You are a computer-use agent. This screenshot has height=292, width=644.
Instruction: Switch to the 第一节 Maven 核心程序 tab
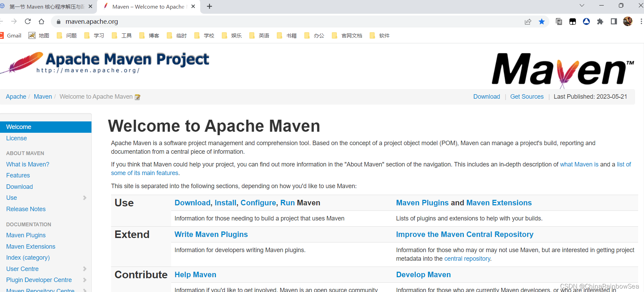click(47, 7)
